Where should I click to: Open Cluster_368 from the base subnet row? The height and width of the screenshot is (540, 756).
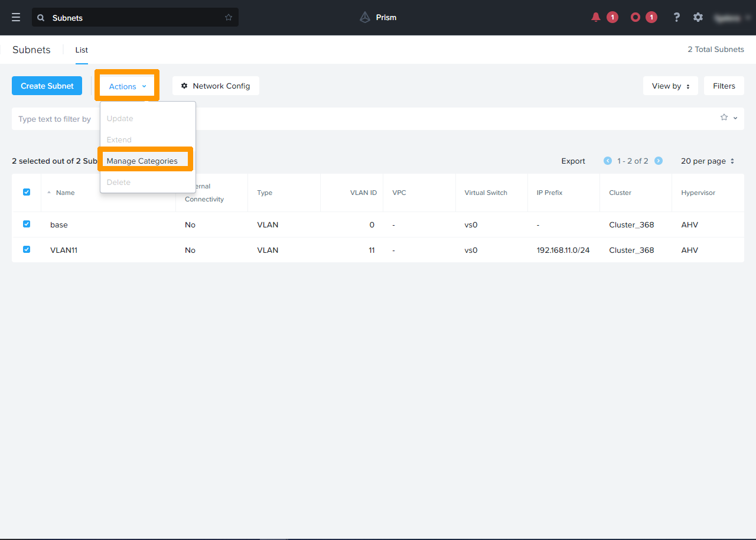pyautogui.click(x=631, y=225)
